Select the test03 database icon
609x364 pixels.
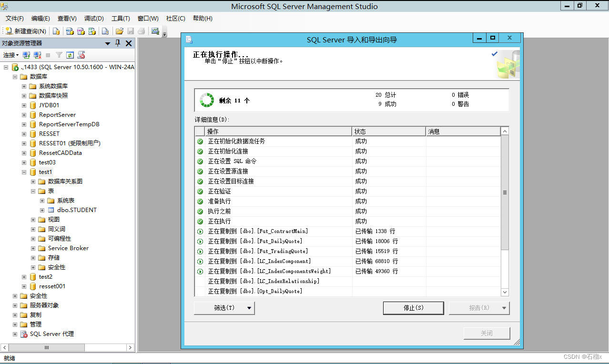click(x=33, y=162)
